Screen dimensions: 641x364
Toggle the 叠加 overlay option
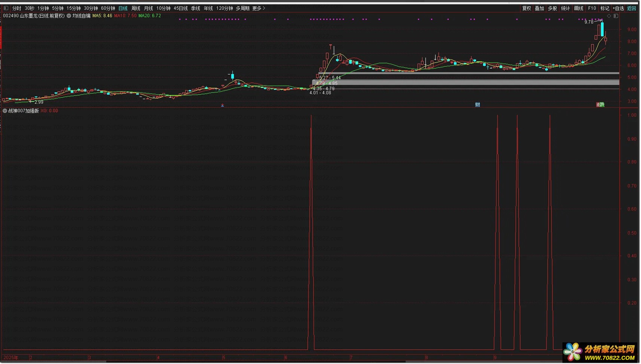pyautogui.click(x=539, y=8)
